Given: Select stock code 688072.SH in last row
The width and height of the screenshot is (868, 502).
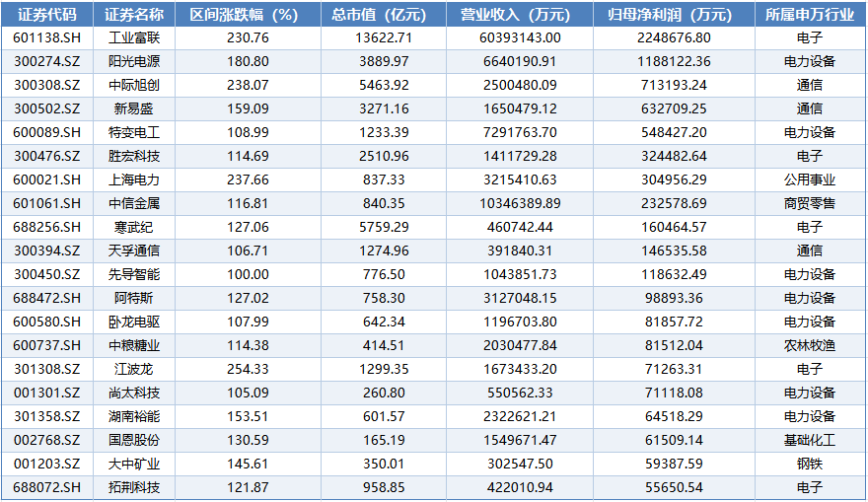Looking at the screenshot, I should pos(47,487).
